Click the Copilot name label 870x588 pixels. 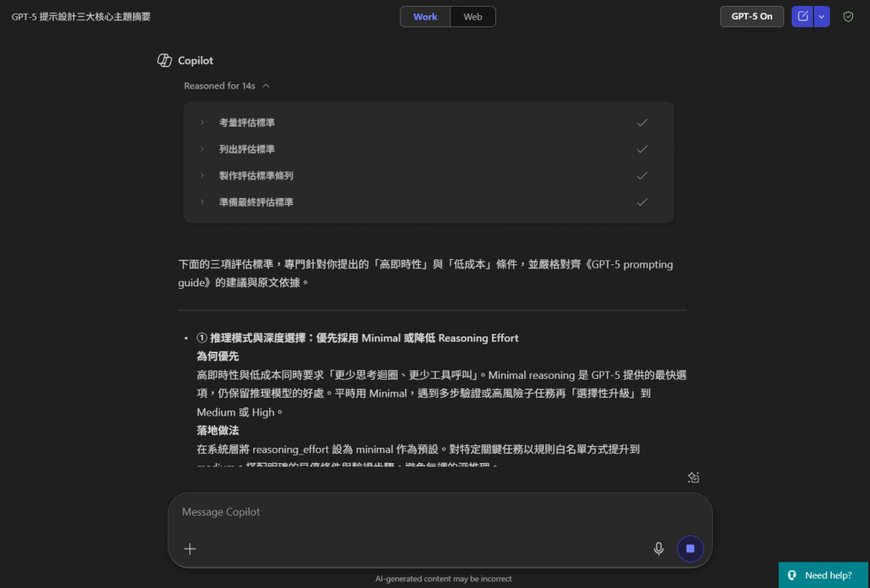(x=195, y=60)
